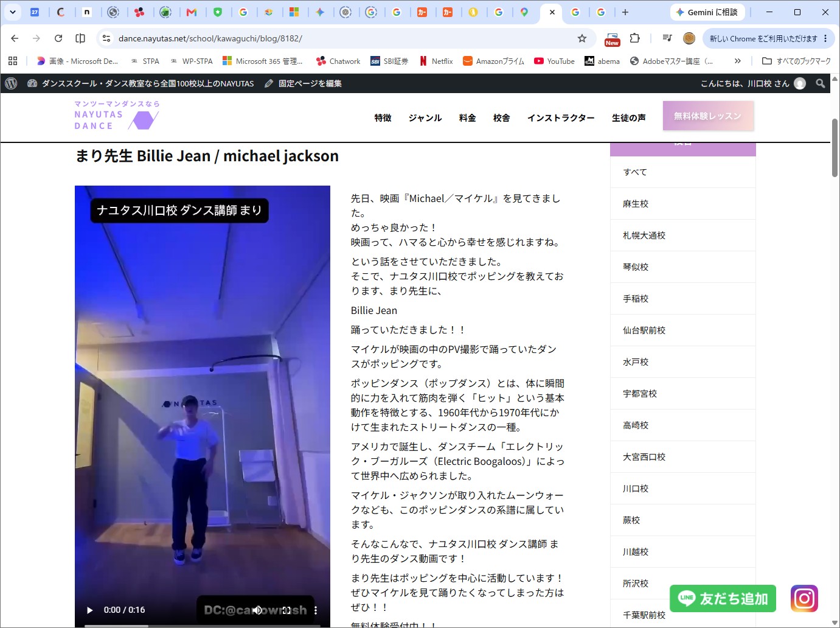Bookmark this page with star icon
Viewport: 840px width, 628px height.
tap(582, 38)
